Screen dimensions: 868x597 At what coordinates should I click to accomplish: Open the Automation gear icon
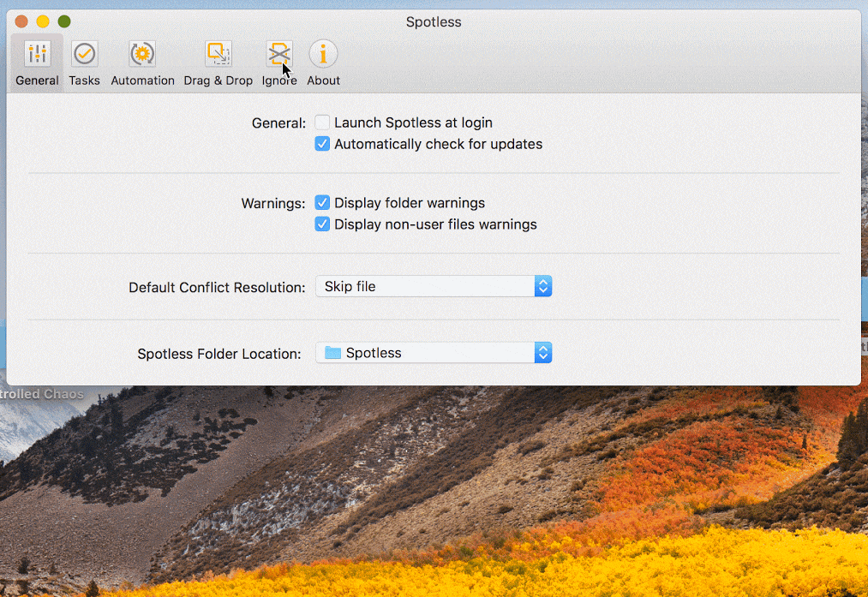coord(142,54)
